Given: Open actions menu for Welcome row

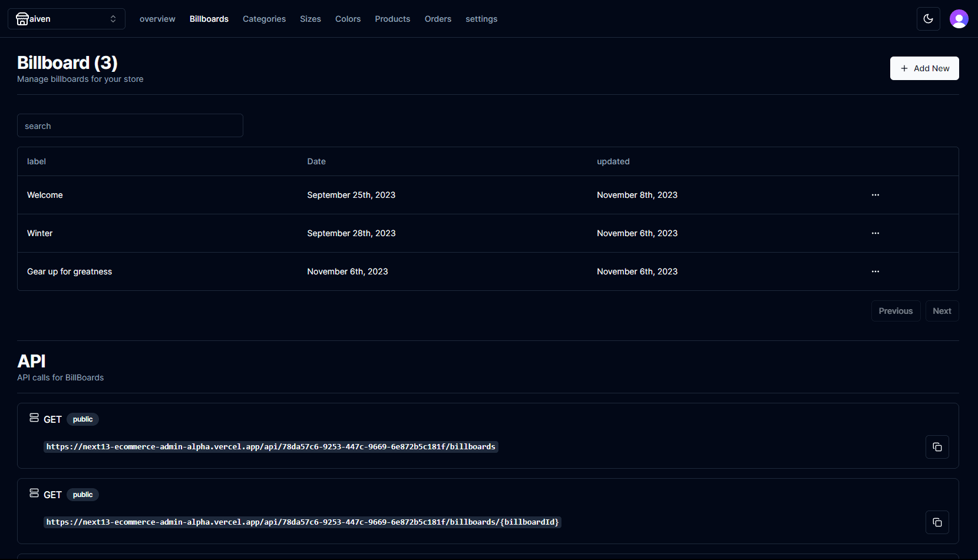Looking at the screenshot, I should point(875,195).
